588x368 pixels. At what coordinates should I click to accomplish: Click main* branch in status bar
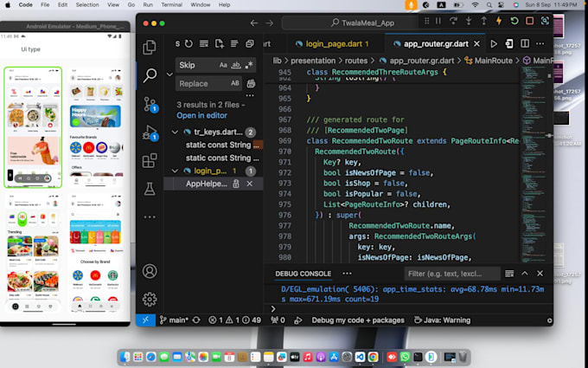point(175,320)
